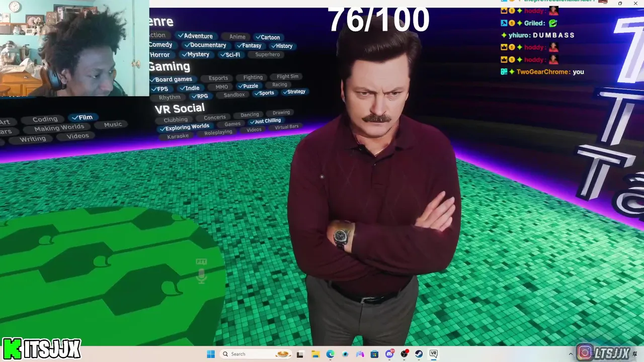Uncheck the Exploring Worlds tag
The width and height of the screenshot is (644, 362).
coord(184,127)
